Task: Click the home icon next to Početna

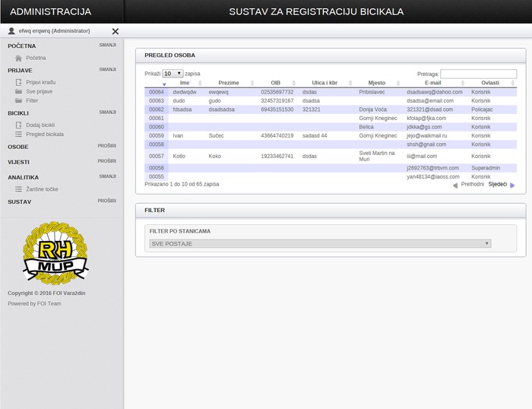Action: pyautogui.click(x=18, y=58)
